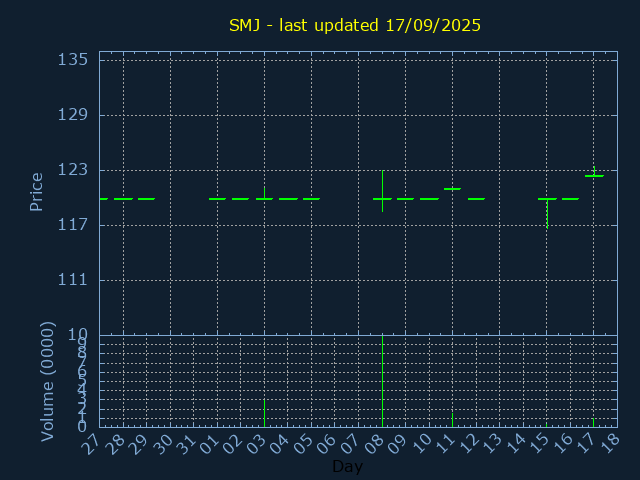
Task: Click day label 27 on x-axis
Action: coord(90,444)
